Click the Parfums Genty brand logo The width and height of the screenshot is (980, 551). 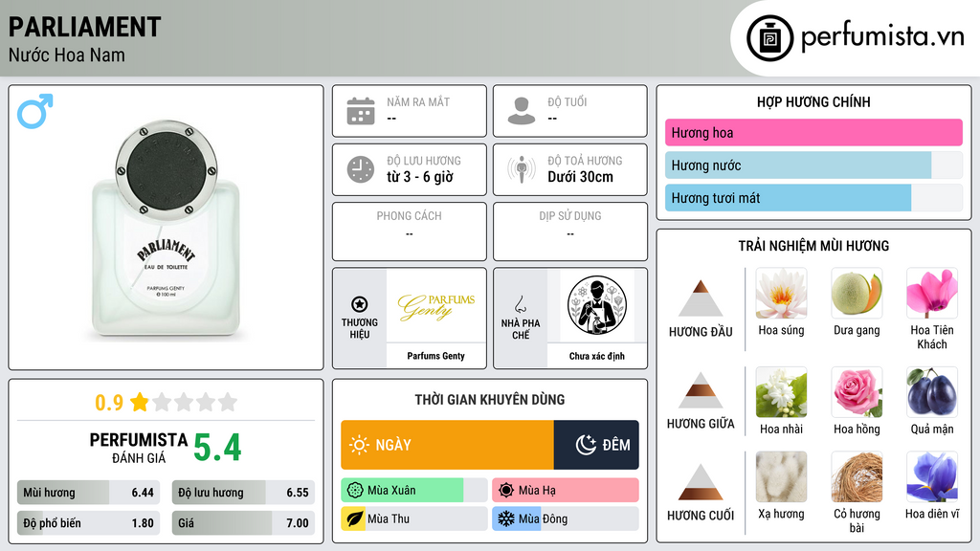tap(436, 306)
